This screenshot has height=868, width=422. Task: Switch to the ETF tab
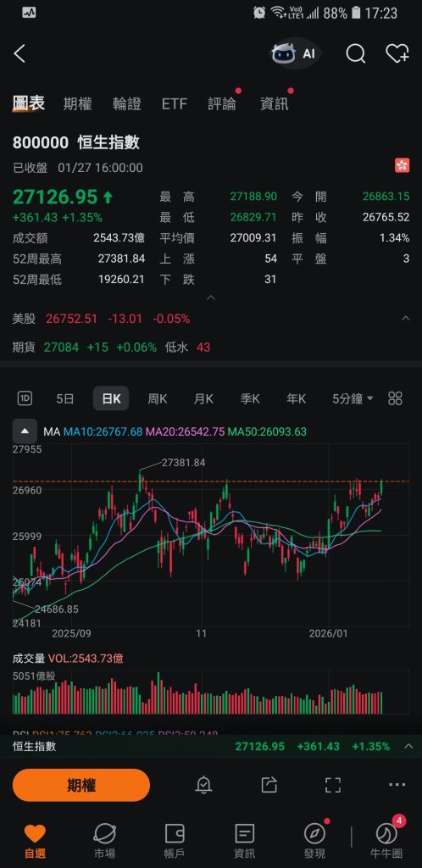(x=175, y=103)
